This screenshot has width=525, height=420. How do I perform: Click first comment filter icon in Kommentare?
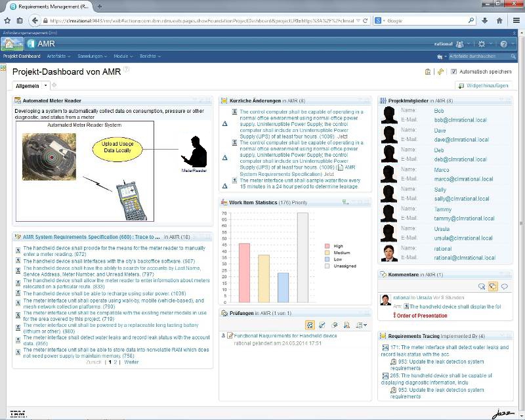[x=482, y=286]
